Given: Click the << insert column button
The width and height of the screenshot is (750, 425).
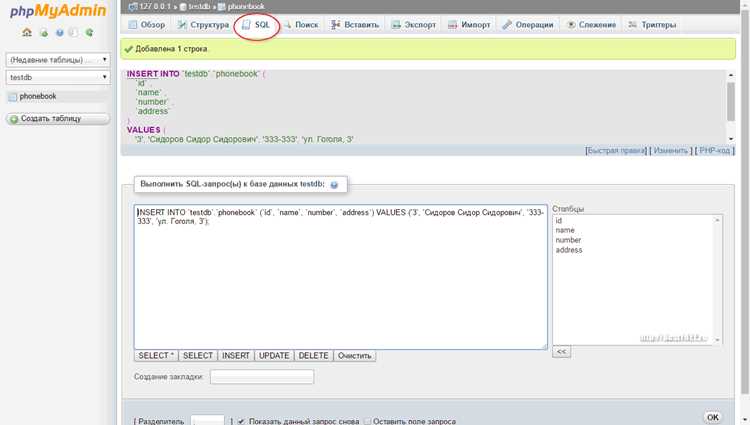Looking at the screenshot, I should coord(562,352).
